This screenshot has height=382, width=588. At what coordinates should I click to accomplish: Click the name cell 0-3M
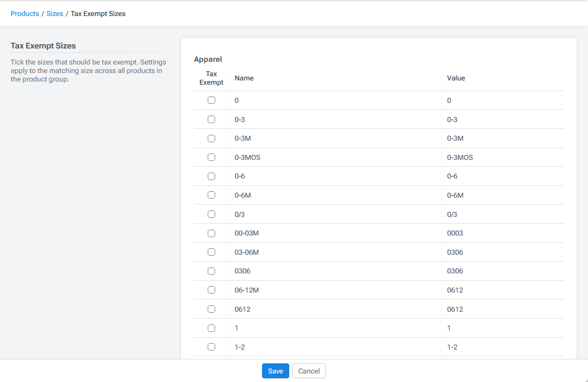pyautogui.click(x=243, y=139)
